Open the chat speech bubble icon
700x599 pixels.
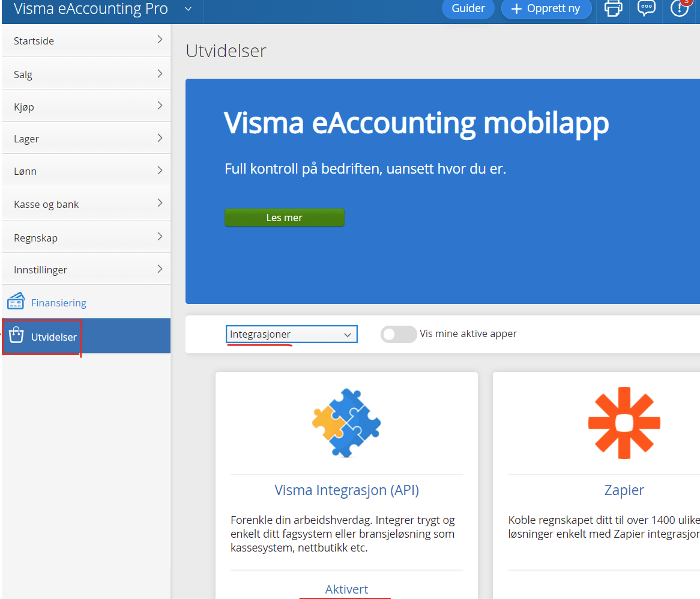click(x=646, y=8)
